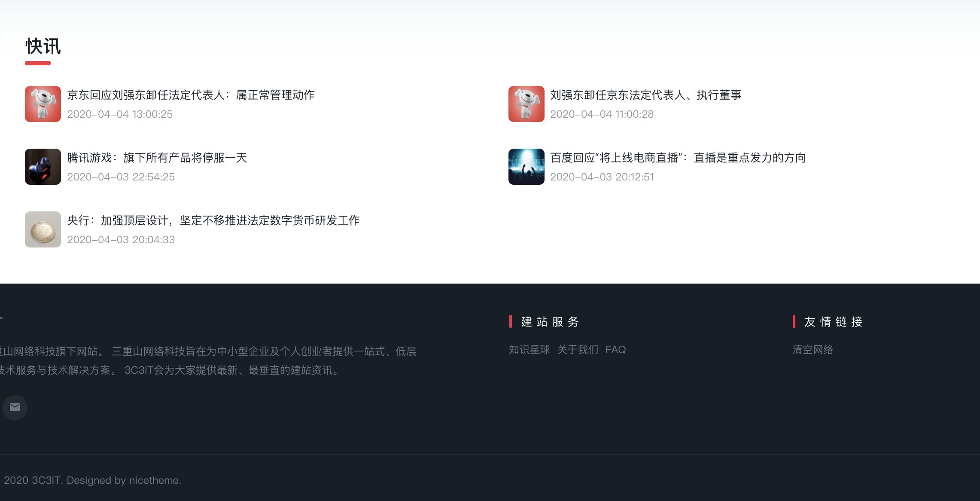Click timestamp 2020-04-03 20:12:51
The height and width of the screenshot is (501, 980).
(602, 177)
